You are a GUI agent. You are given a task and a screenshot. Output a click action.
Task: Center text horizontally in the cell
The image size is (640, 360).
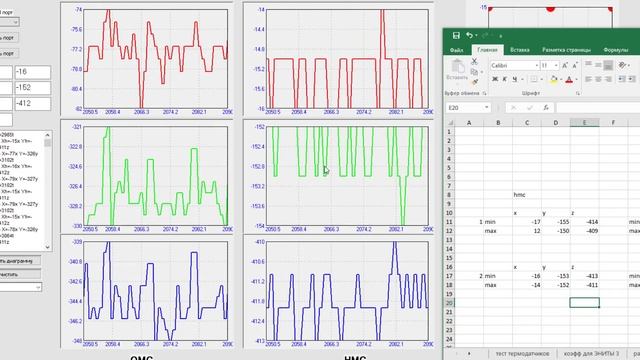[x=598, y=79]
